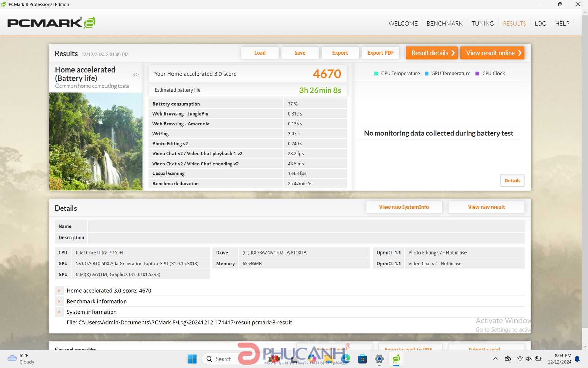Click the PCMark 8 logo

51,22
